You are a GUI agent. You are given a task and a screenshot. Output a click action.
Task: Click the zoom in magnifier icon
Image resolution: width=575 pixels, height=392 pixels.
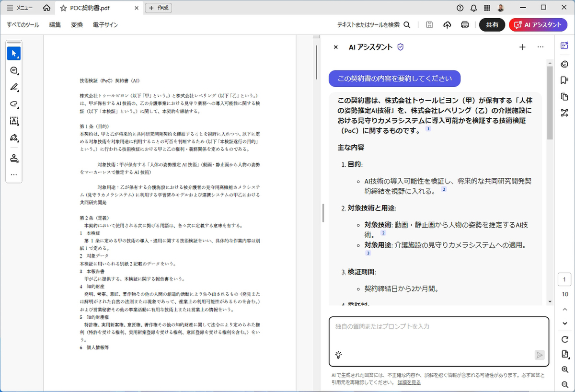pos(564,369)
